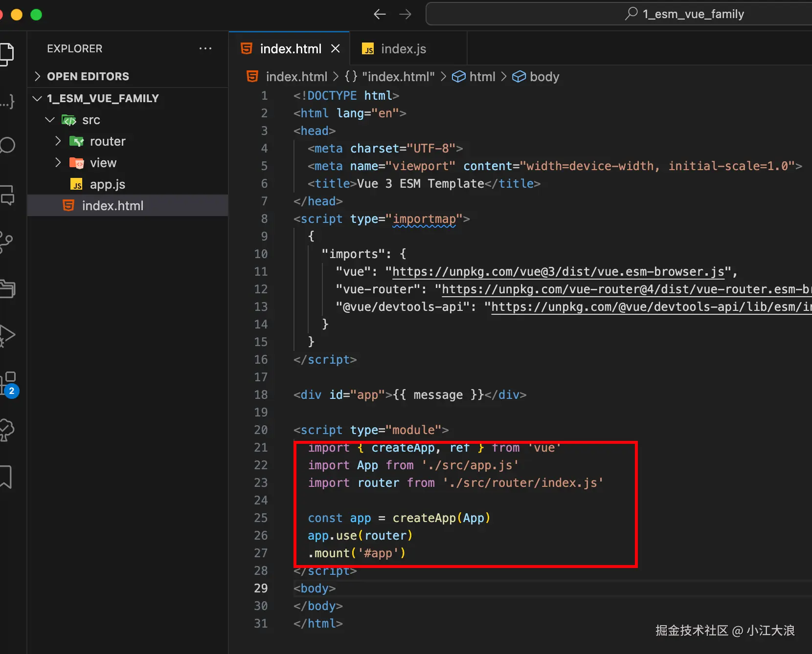
Task: Follow the unpkg @vue/devtools-api URL link
Action: point(652,307)
